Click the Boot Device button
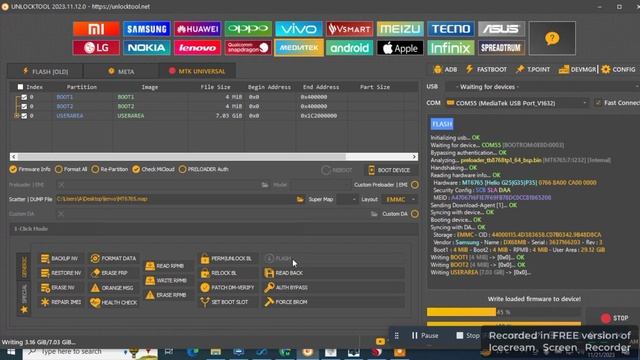This screenshot has width=640, height=360. 389,170
